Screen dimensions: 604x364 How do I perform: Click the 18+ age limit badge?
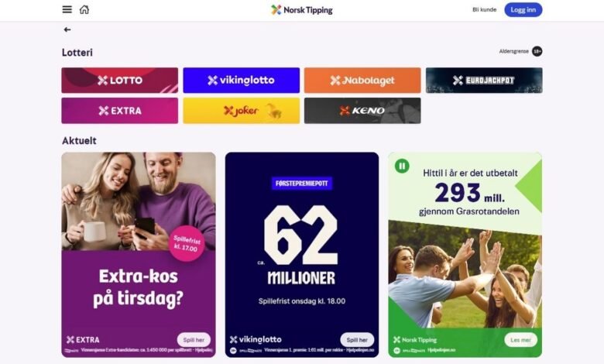point(537,51)
